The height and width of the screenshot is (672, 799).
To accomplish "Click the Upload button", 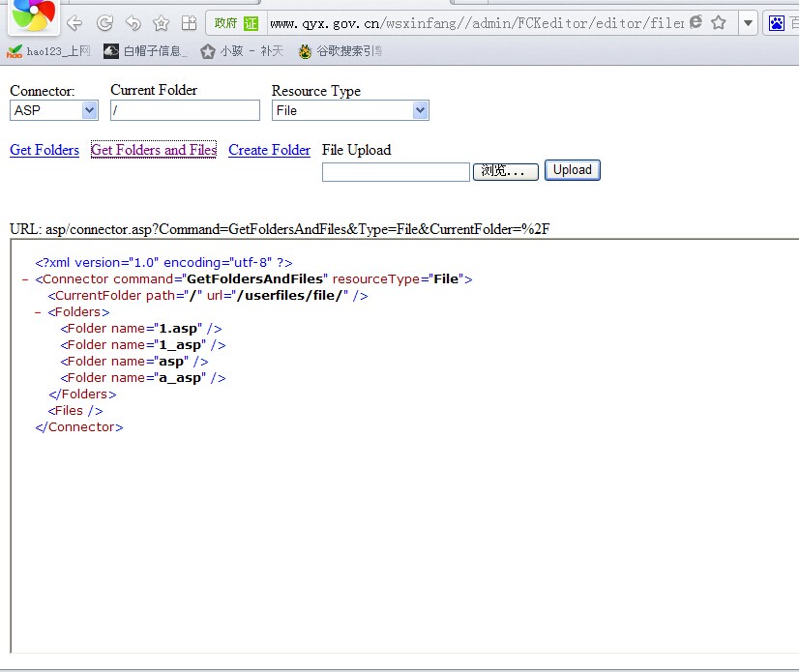I will pos(573,170).
